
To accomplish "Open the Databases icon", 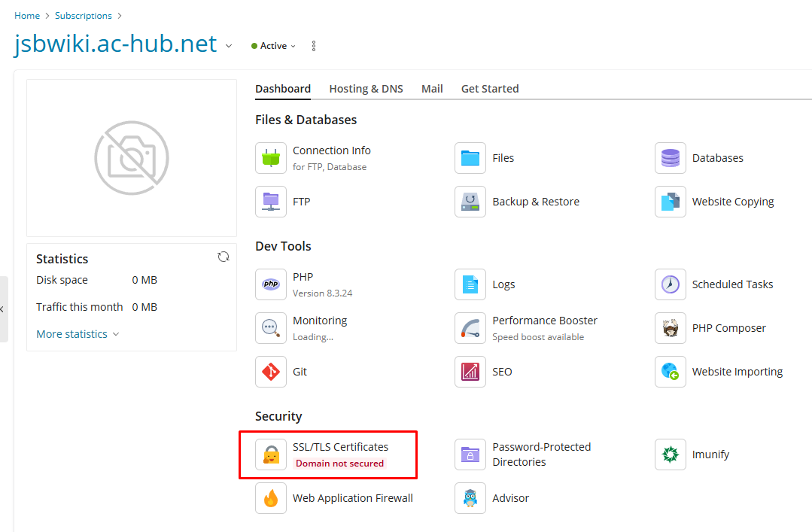I will click(670, 158).
